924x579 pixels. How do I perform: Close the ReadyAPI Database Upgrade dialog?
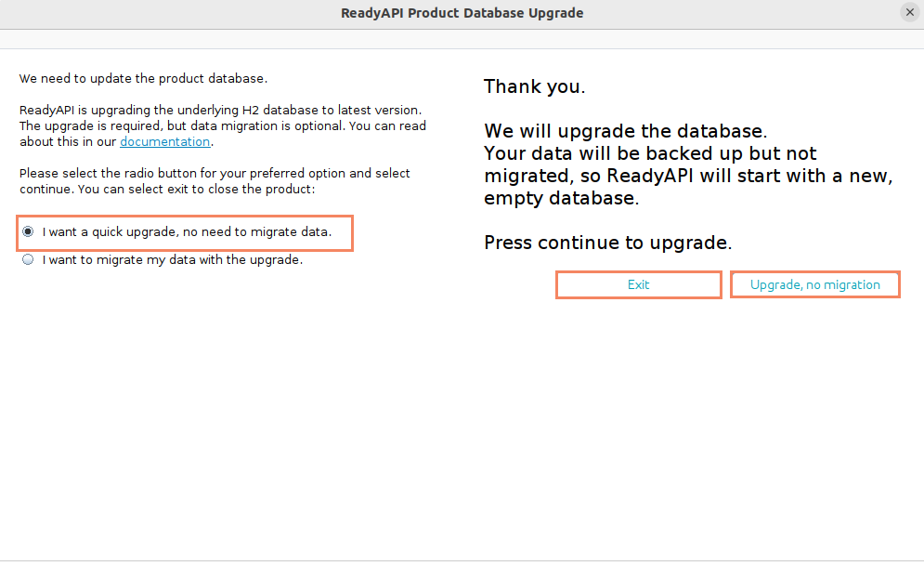[x=909, y=12]
